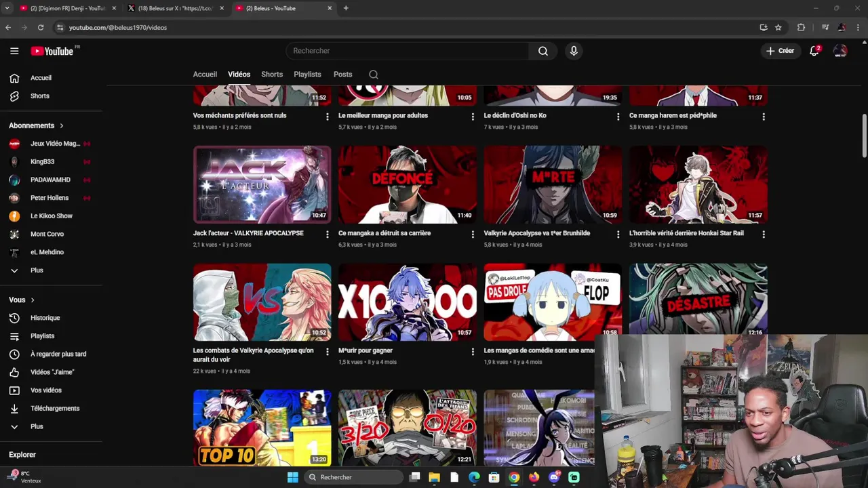Open options for 'Les combats de Valkyrie Apocalypse'
The width and height of the screenshot is (868, 488).
point(328,352)
